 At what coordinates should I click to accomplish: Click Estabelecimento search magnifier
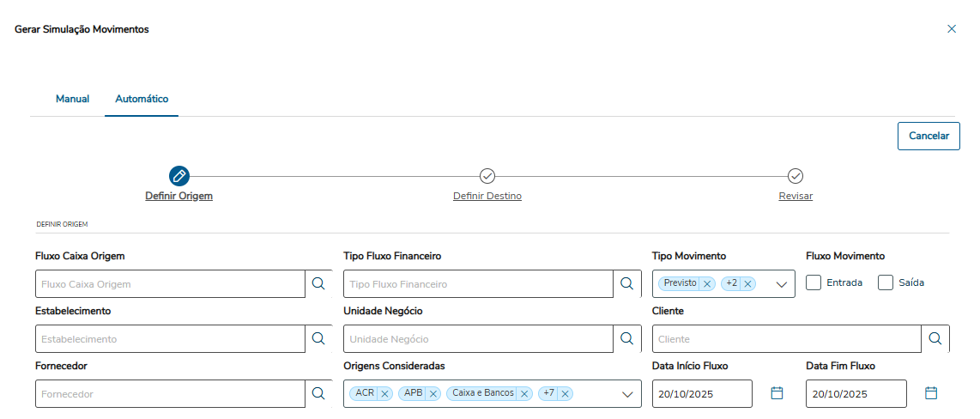(318, 338)
